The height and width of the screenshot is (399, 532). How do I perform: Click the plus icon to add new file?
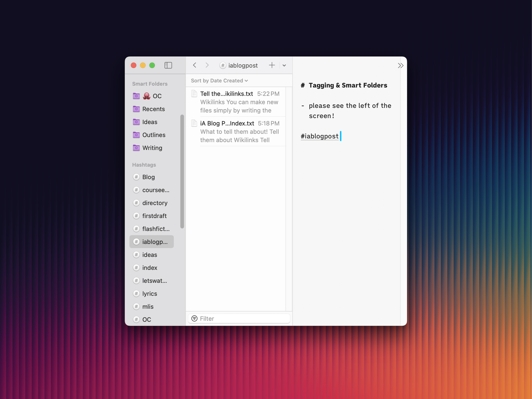(x=272, y=65)
